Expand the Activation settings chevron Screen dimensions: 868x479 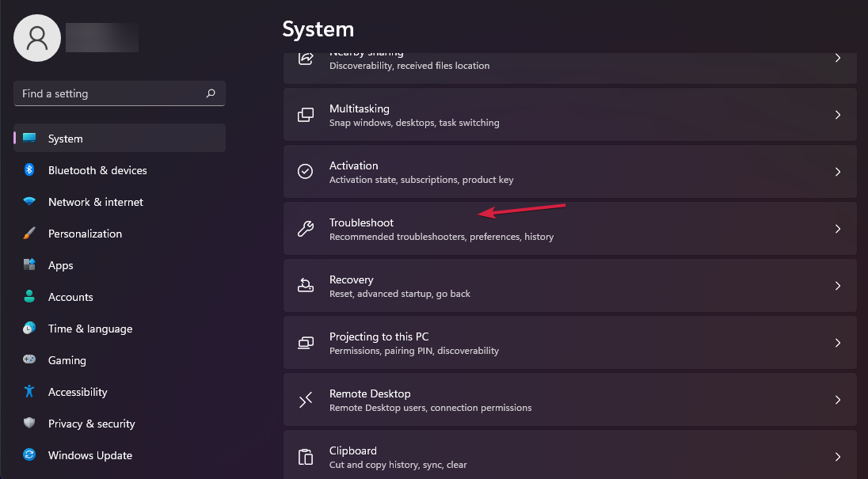click(x=837, y=171)
